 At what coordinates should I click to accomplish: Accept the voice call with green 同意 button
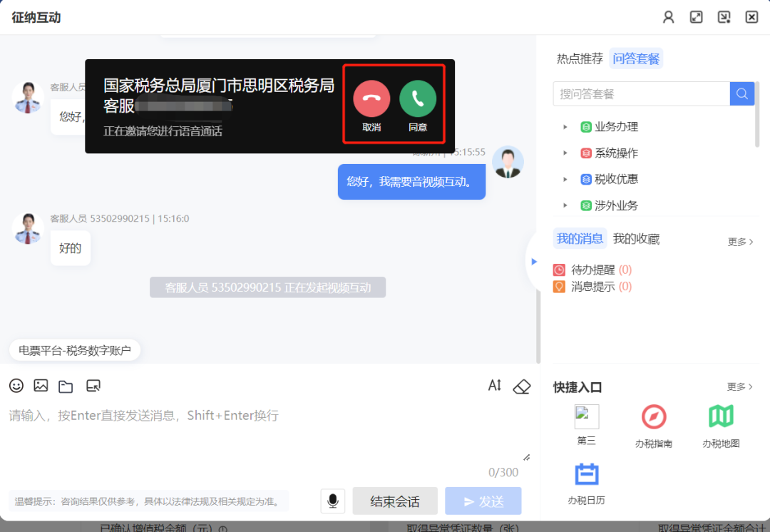(x=417, y=98)
